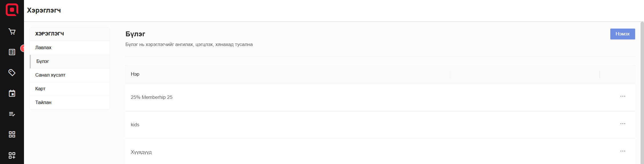Select the Булэг menu item
Screen dimensions: 644x164
(43, 61)
